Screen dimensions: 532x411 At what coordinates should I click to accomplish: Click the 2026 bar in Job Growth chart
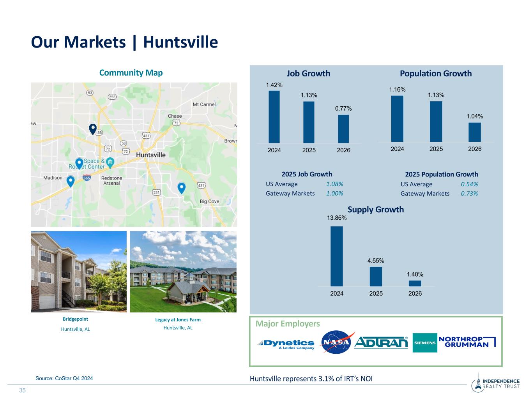coord(343,129)
